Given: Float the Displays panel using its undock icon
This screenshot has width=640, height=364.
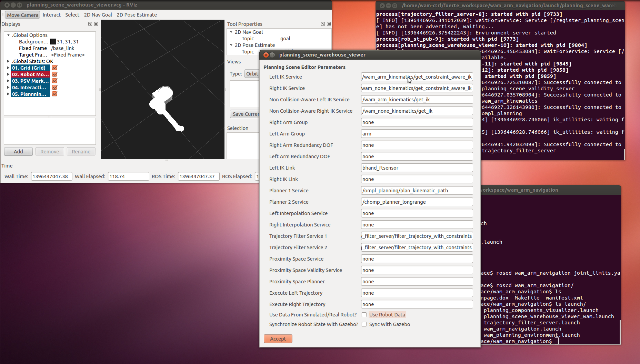Looking at the screenshot, I should pyautogui.click(x=90, y=24).
